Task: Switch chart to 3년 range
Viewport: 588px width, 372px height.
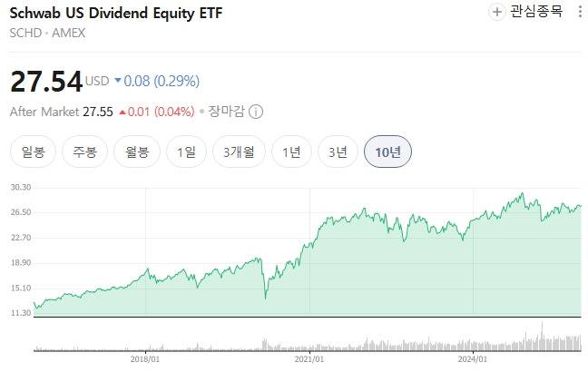Action: (338, 152)
